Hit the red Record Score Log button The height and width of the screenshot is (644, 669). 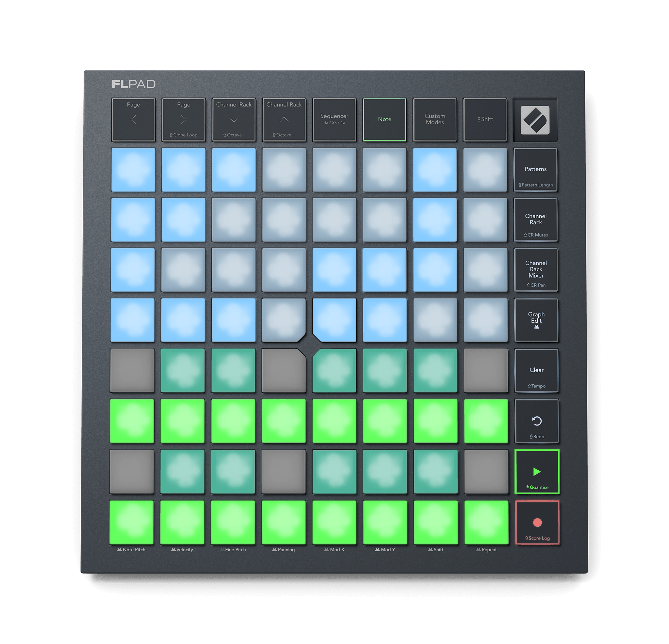[537, 523]
